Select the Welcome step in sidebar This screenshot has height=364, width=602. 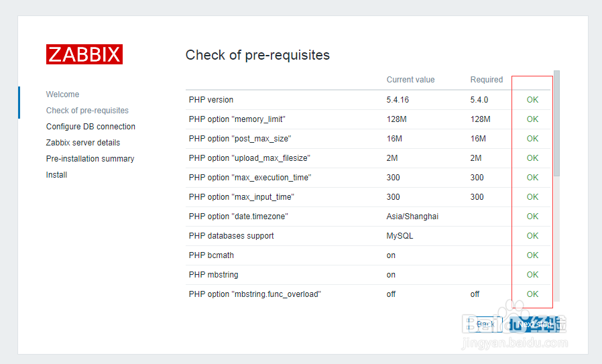(x=62, y=95)
